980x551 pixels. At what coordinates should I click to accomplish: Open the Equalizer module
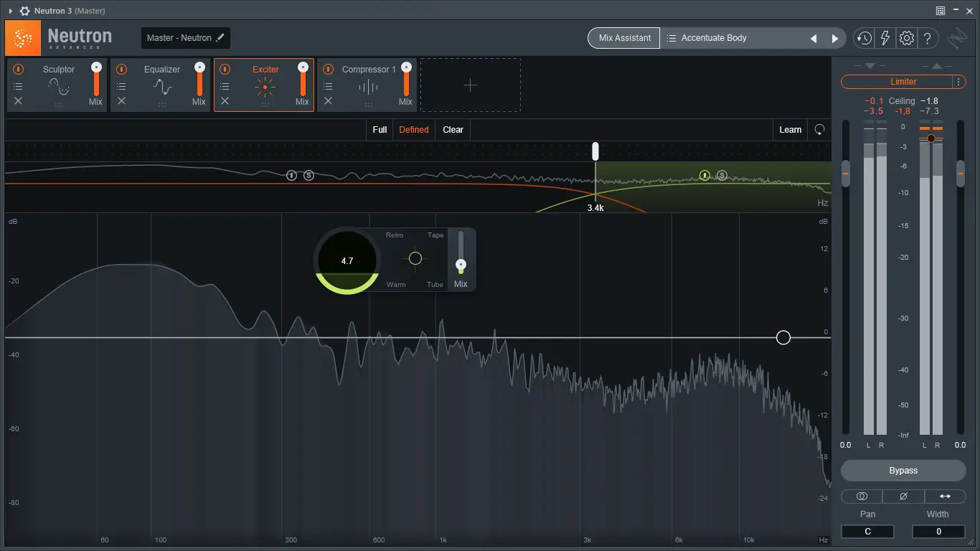click(x=162, y=87)
